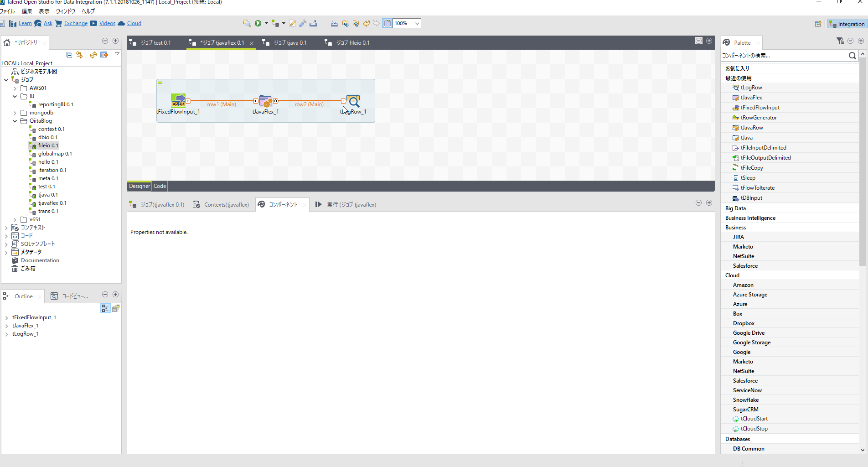Collapse all repository items
The height and width of the screenshot is (467, 868).
click(69, 55)
